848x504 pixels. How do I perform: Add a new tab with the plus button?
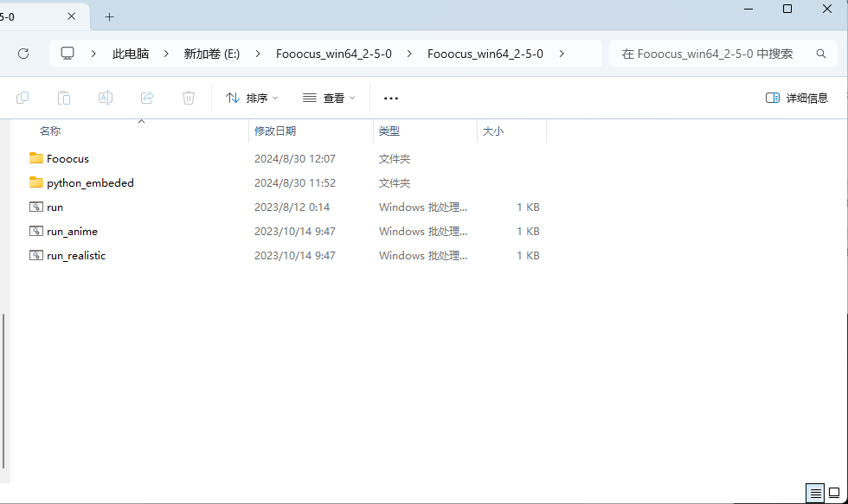[110, 16]
